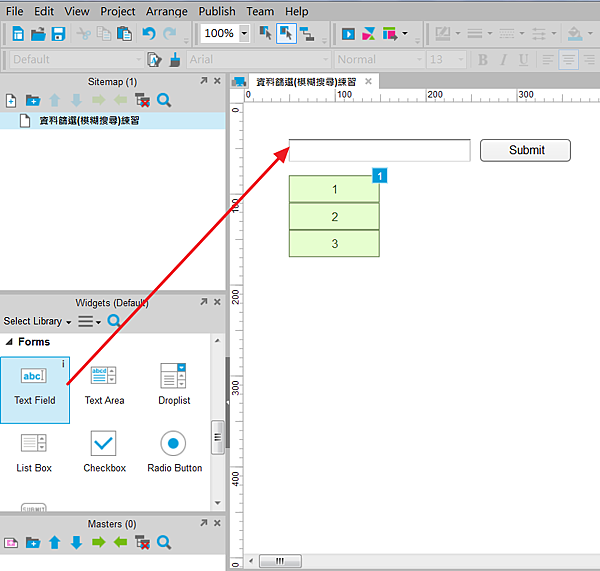The height and width of the screenshot is (571, 600).
Task: Open the Widgets library options menu
Action: [90, 321]
